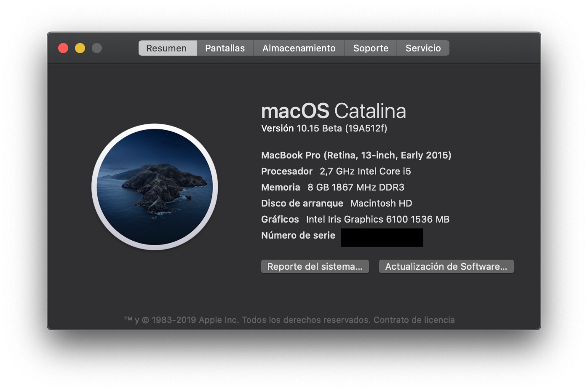Select the Soporte tab
Viewport: 588px width, 392px height.
370,48
